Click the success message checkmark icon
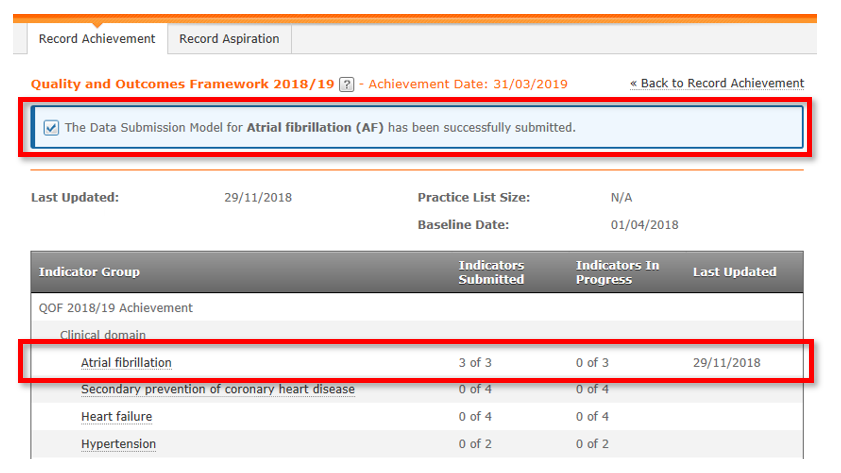The height and width of the screenshot is (473, 841). (51, 128)
